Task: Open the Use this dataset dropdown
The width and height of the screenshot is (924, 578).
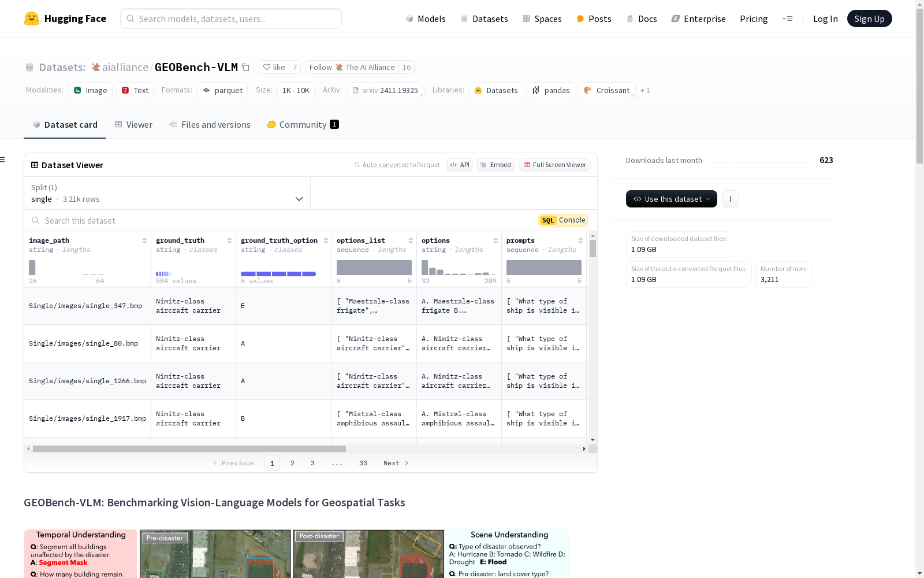Action: (672, 199)
